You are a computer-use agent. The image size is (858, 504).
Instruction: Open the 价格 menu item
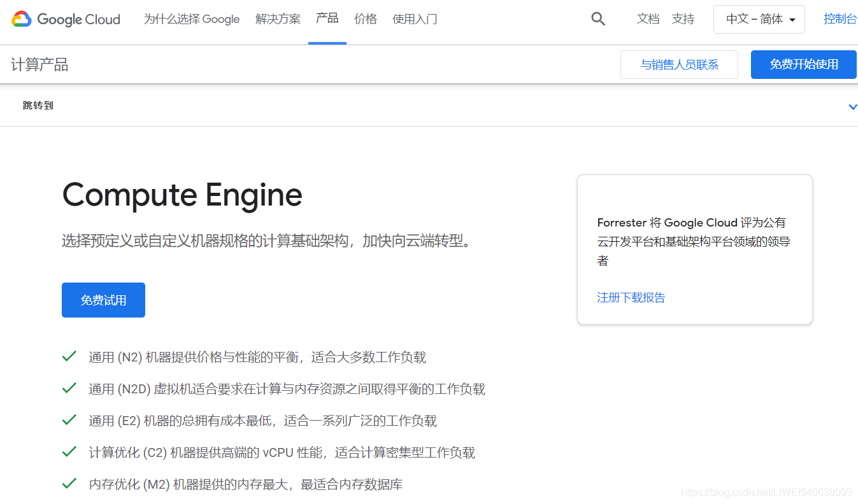tap(366, 19)
